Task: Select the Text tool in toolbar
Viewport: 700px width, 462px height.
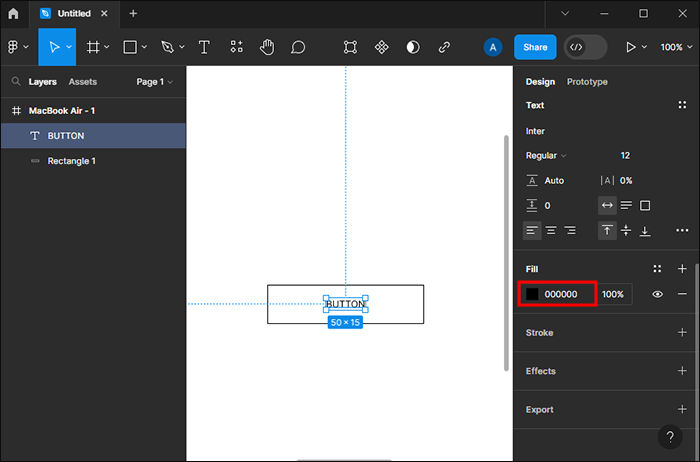Action: pyautogui.click(x=204, y=47)
